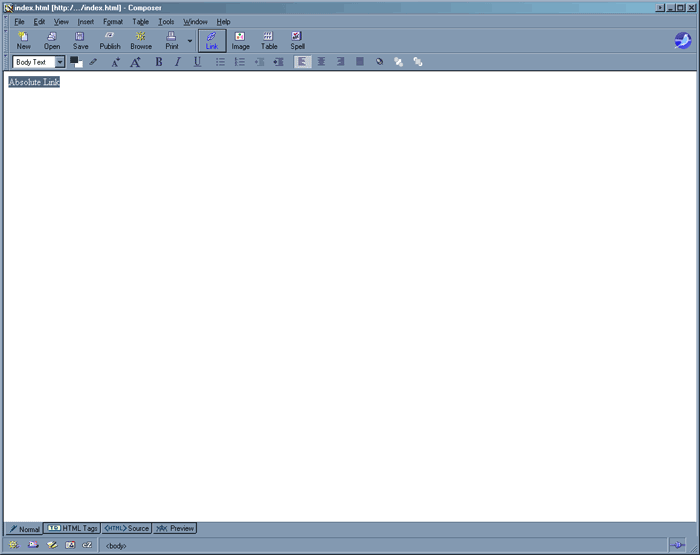700x555 pixels.
Task: Toggle bold formatting
Action: pyautogui.click(x=158, y=62)
